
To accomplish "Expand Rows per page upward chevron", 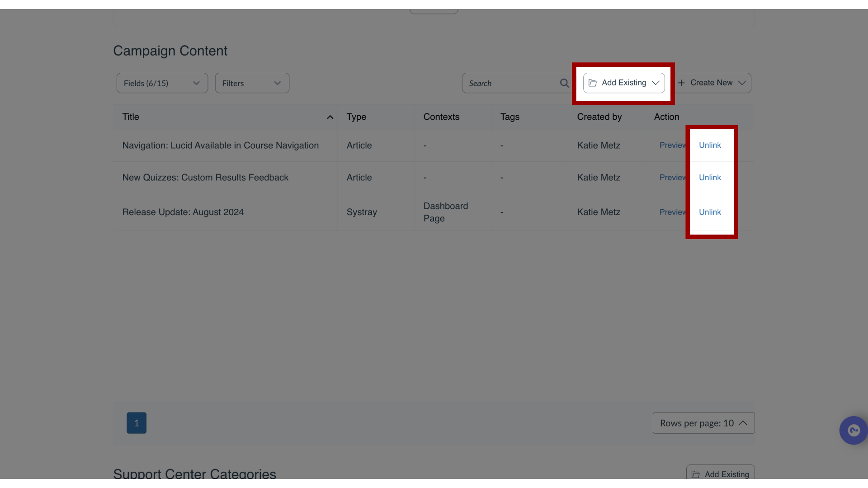I will pos(743,423).
